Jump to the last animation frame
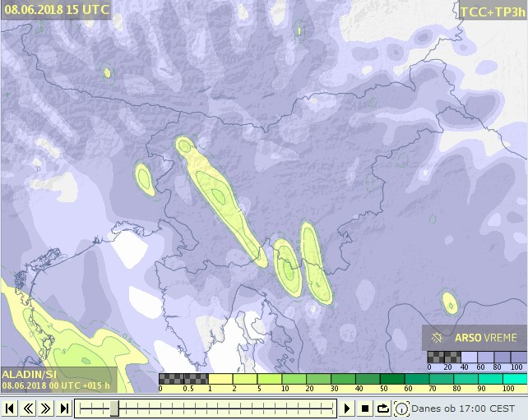Viewport: 528px width, 420px height. [x=64, y=408]
